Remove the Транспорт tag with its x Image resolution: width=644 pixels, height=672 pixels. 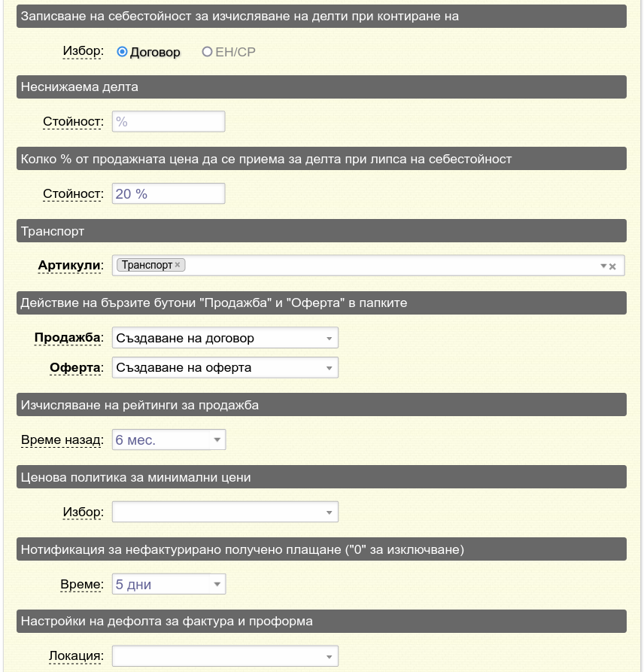coord(178,265)
